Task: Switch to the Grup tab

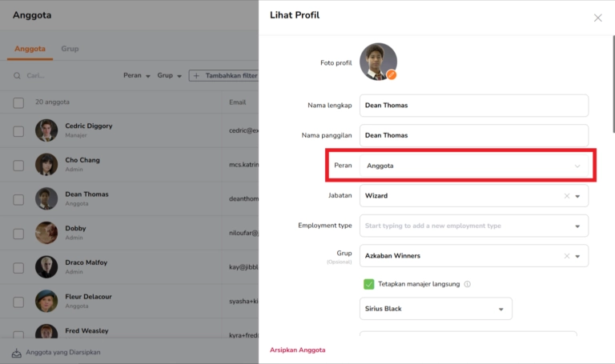Action: (70, 49)
